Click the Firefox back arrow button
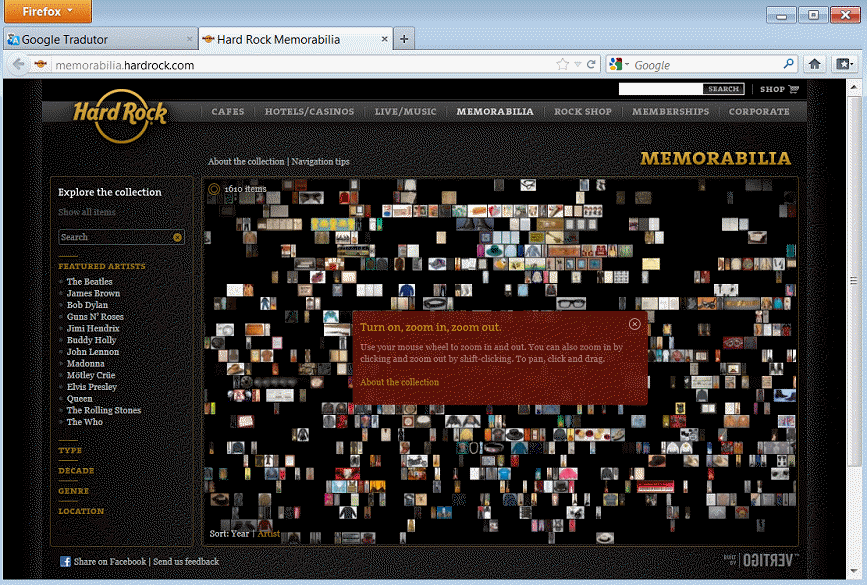867x585 pixels. [x=18, y=65]
